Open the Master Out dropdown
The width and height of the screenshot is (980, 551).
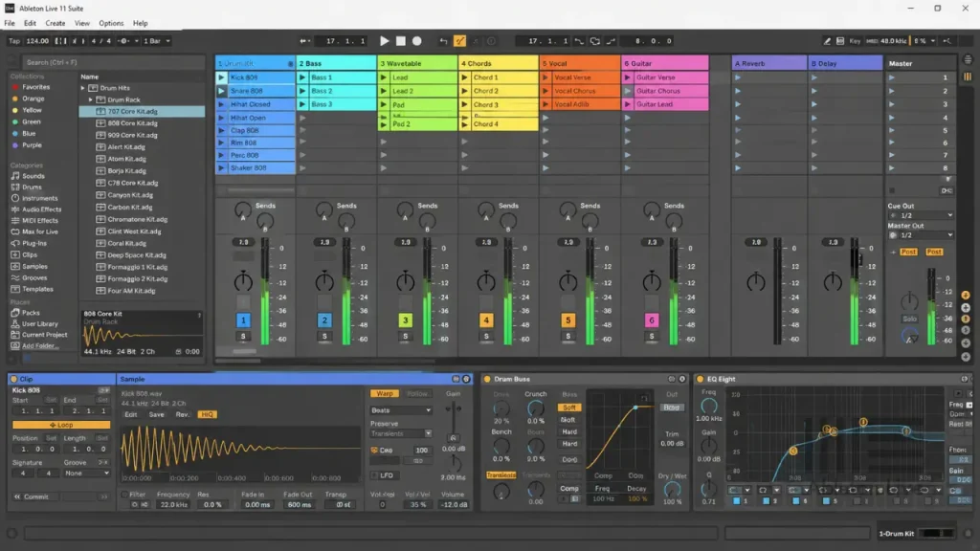pos(922,235)
